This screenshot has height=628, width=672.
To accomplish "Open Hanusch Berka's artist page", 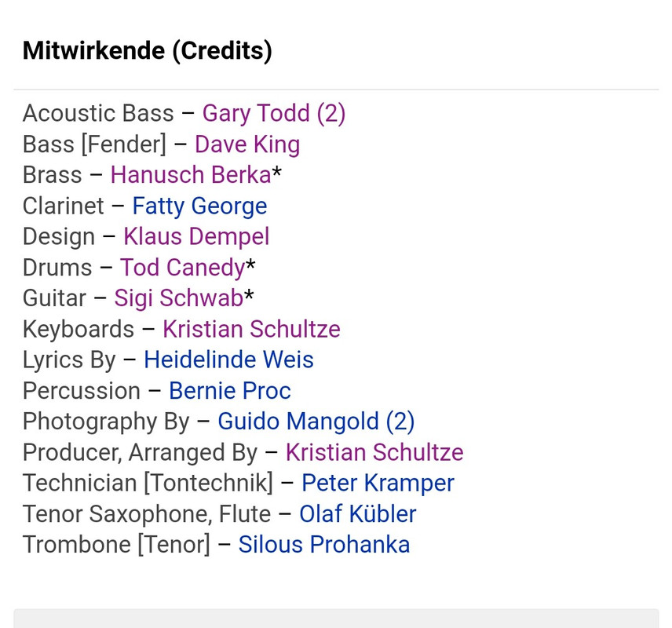I will click(191, 175).
